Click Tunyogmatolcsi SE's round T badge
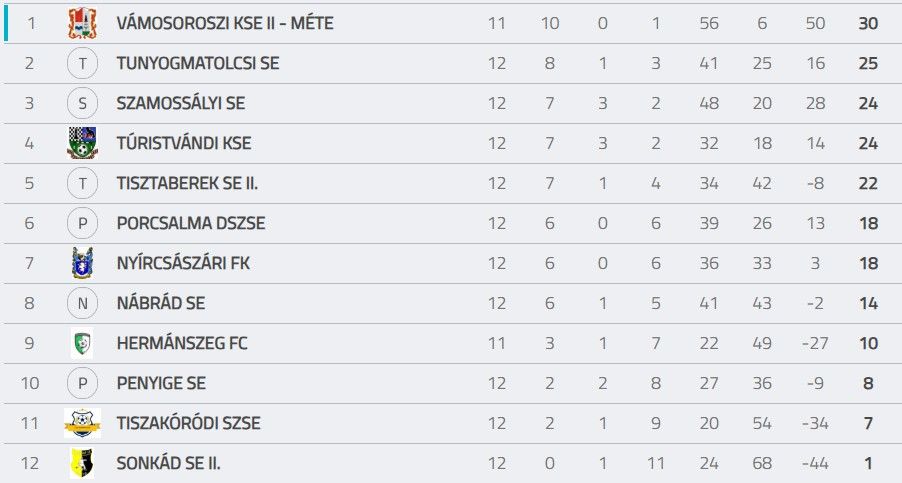Image resolution: width=902 pixels, height=483 pixels. pyautogui.click(x=82, y=63)
